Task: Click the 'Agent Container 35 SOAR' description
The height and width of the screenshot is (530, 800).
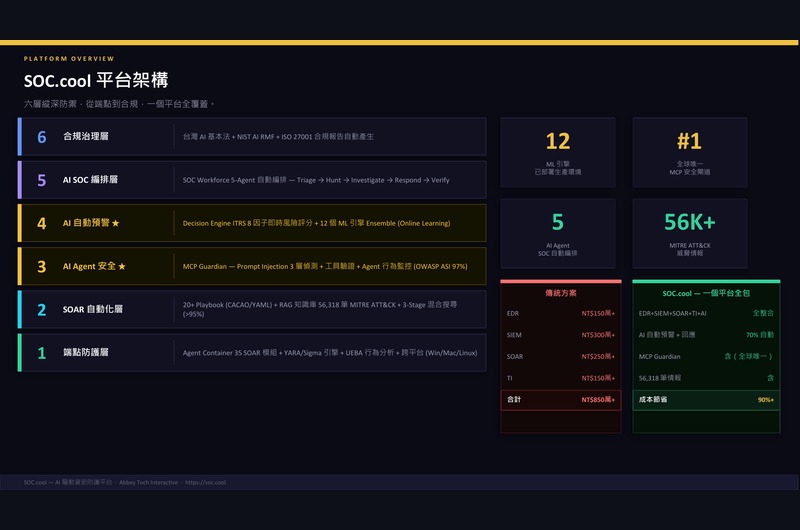Action: [x=330, y=352]
